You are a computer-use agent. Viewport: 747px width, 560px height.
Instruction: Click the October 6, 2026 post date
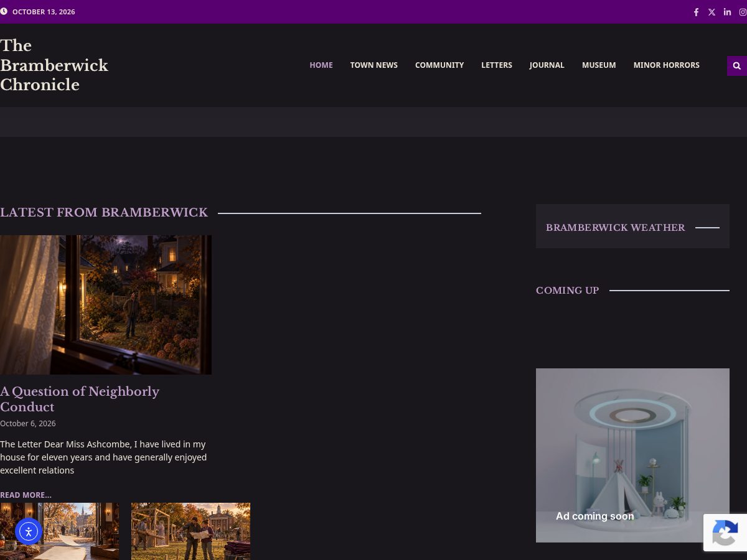28,424
